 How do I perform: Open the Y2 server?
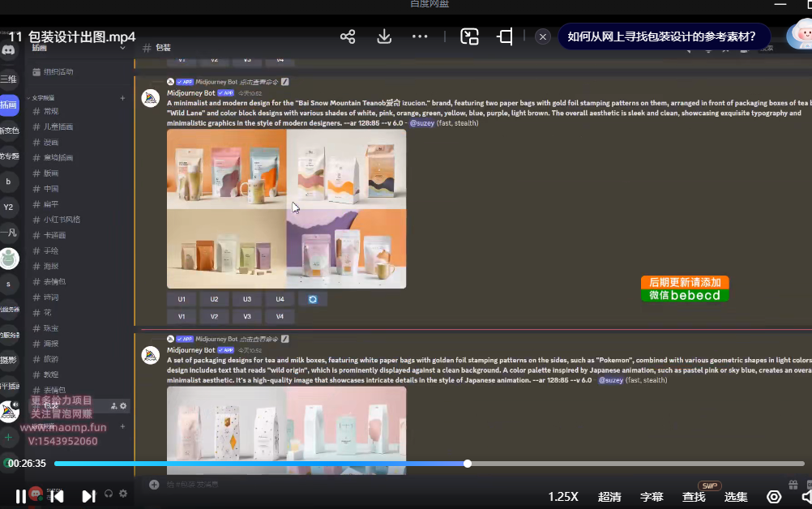pyautogui.click(x=8, y=207)
